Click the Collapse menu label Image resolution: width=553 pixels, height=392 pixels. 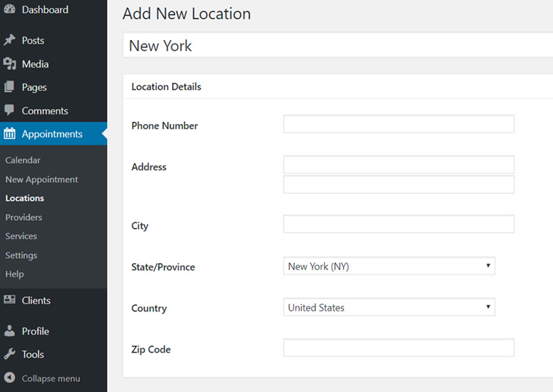[51, 378]
